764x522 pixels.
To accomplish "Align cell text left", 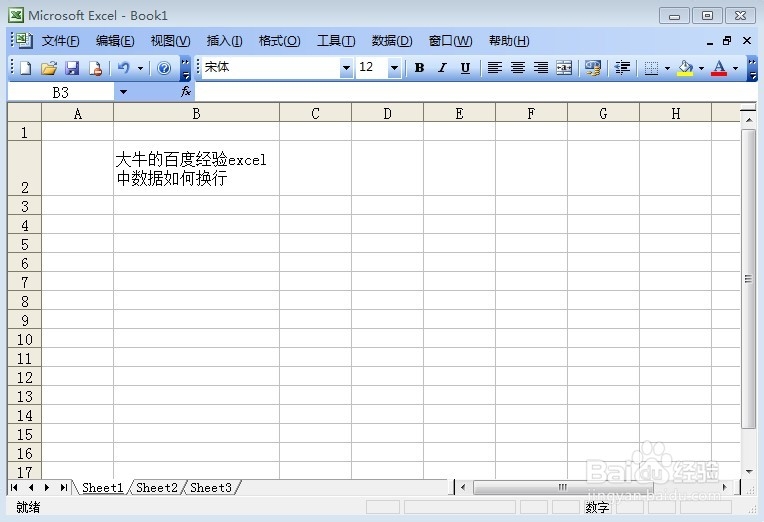I will click(495, 68).
